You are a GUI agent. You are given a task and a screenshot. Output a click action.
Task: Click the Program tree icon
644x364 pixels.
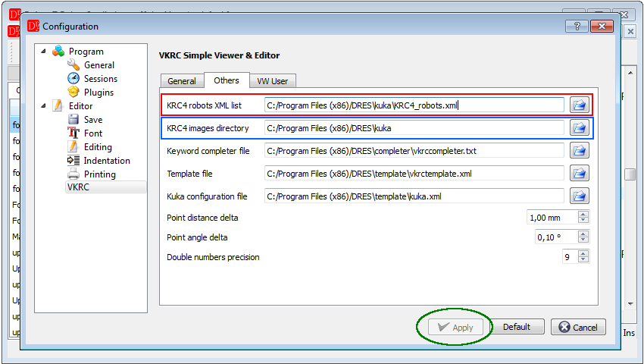tap(58, 51)
